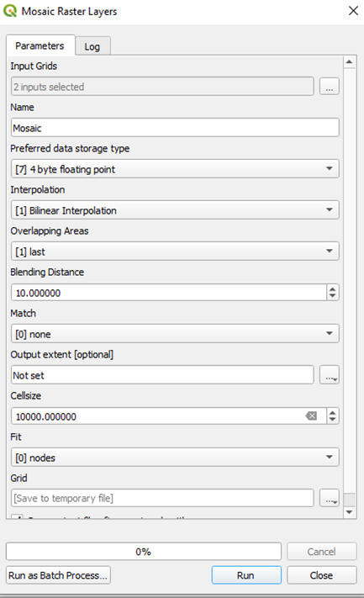
Task: Close the Mosaic Raster Layers dialog
Action: (x=353, y=11)
